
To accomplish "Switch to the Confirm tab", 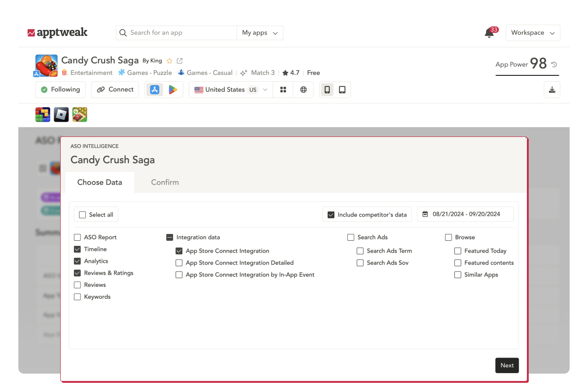I will point(165,182).
